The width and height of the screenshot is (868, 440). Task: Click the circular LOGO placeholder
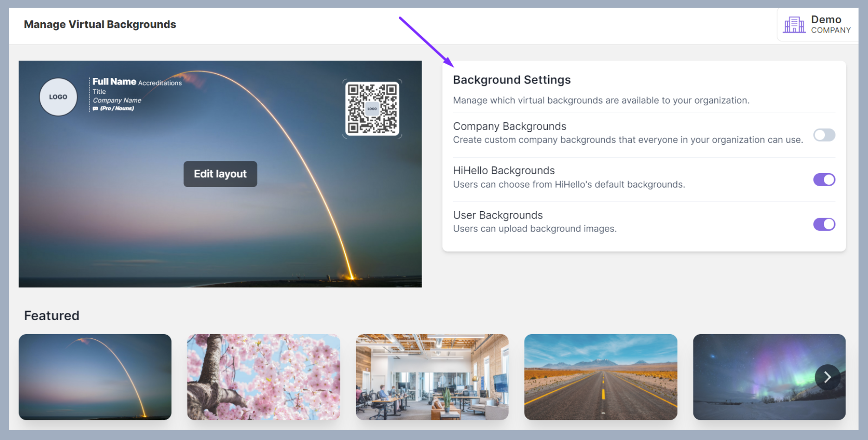coord(58,97)
